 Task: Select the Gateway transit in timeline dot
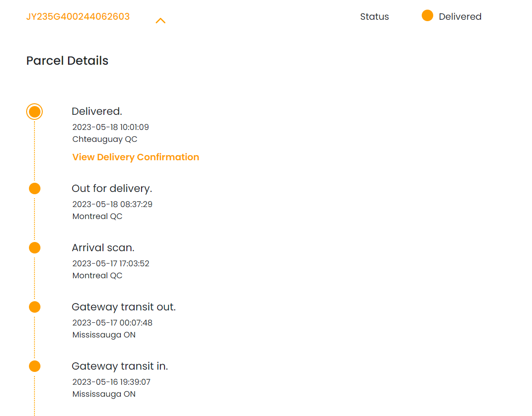[34, 366]
